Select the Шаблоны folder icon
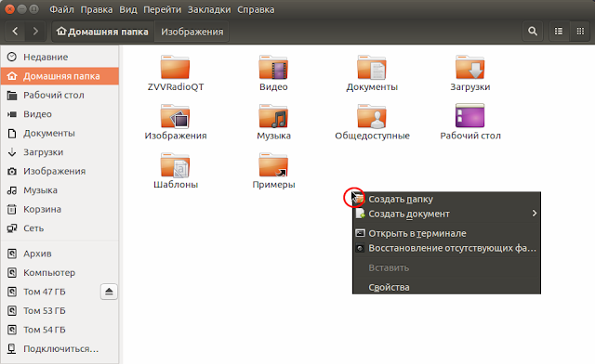595x364 pixels. click(175, 164)
